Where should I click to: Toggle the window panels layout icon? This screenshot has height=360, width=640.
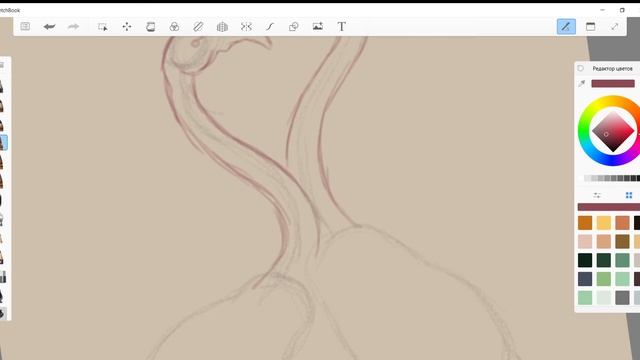590,27
